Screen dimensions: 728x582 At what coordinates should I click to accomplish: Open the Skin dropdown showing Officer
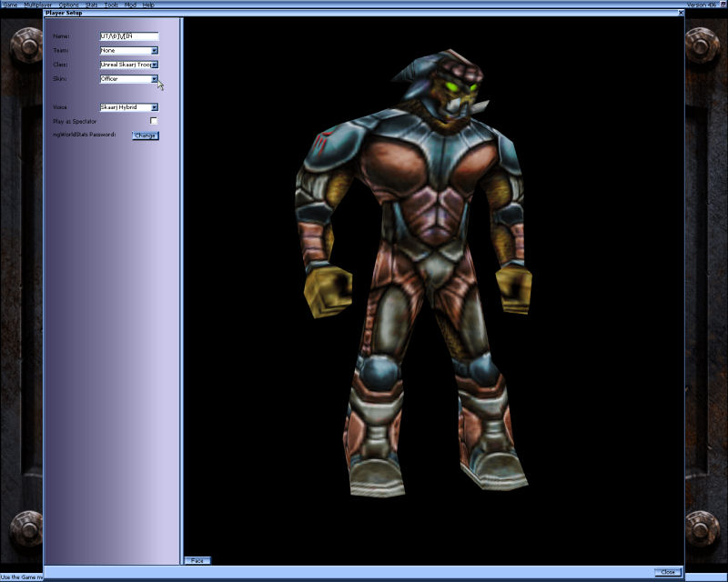click(x=127, y=79)
